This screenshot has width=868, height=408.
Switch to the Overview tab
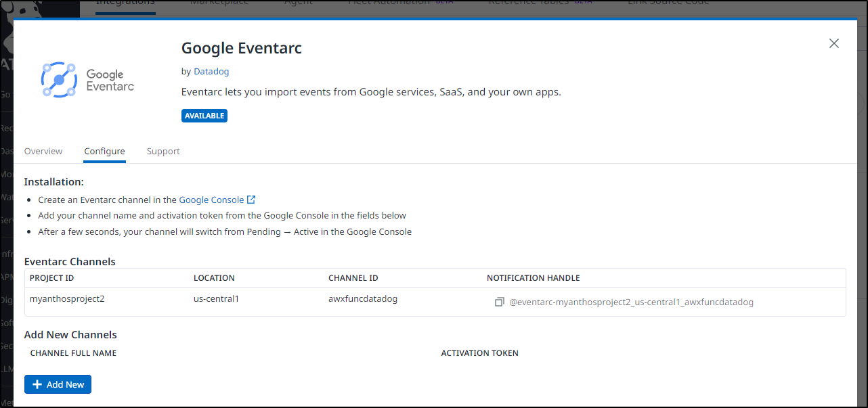[43, 151]
